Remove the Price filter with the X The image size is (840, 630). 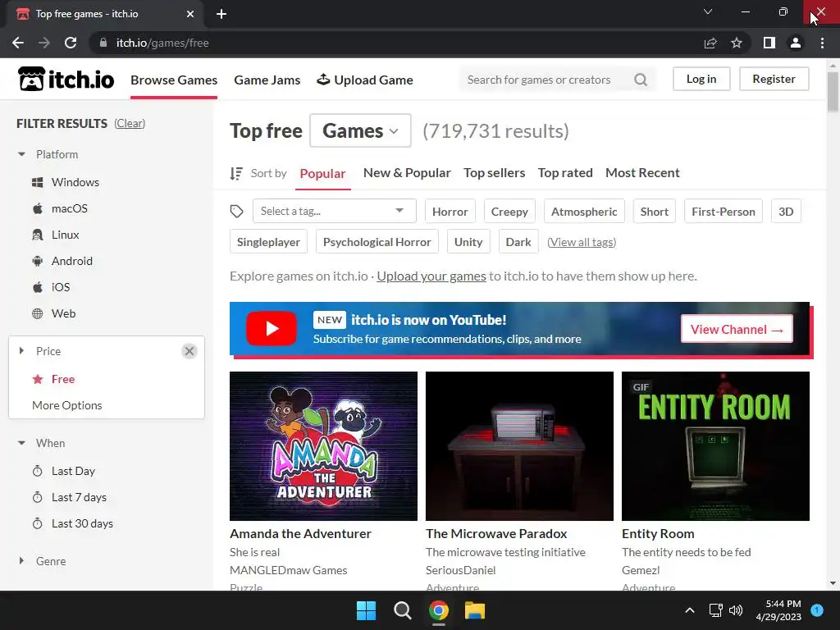pos(189,351)
